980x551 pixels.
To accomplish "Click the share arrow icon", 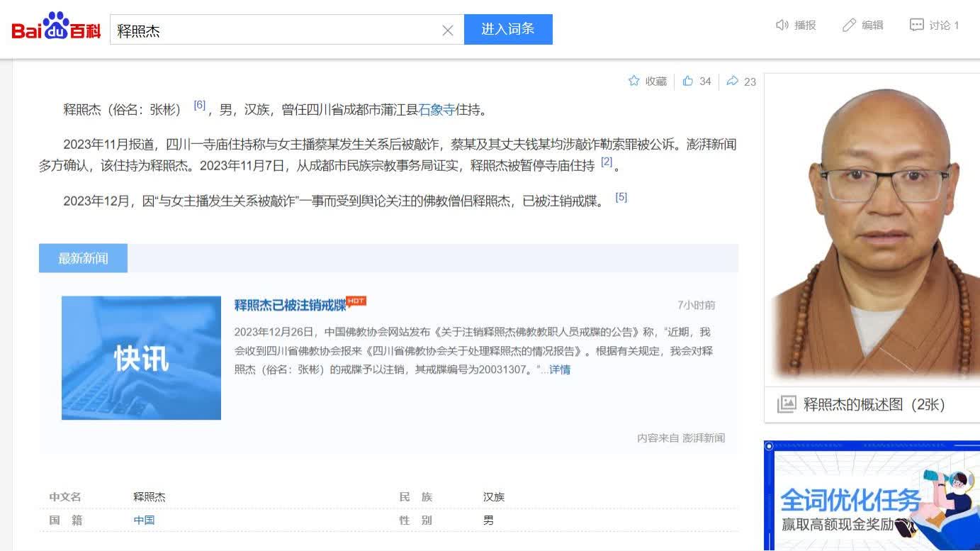I will click(733, 81).
